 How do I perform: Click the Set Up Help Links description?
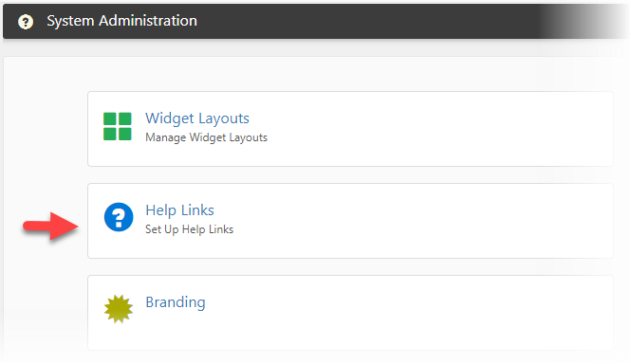click(189, 229)
